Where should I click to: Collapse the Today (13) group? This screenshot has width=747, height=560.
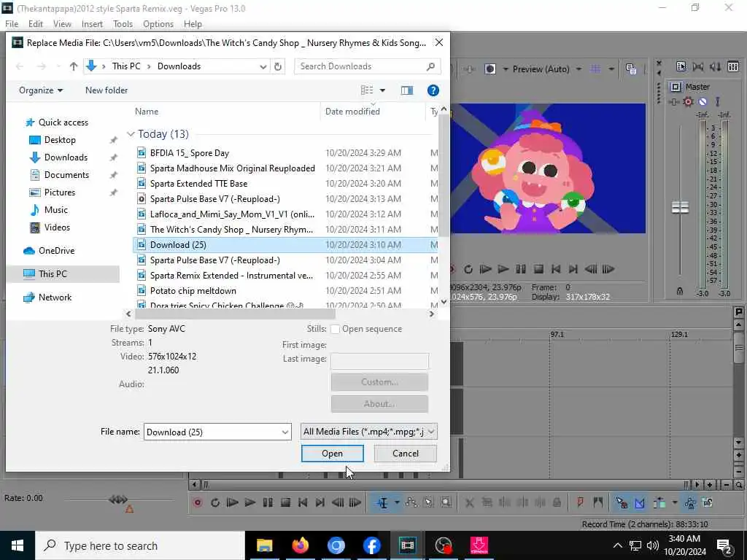[x=131, y=134]
